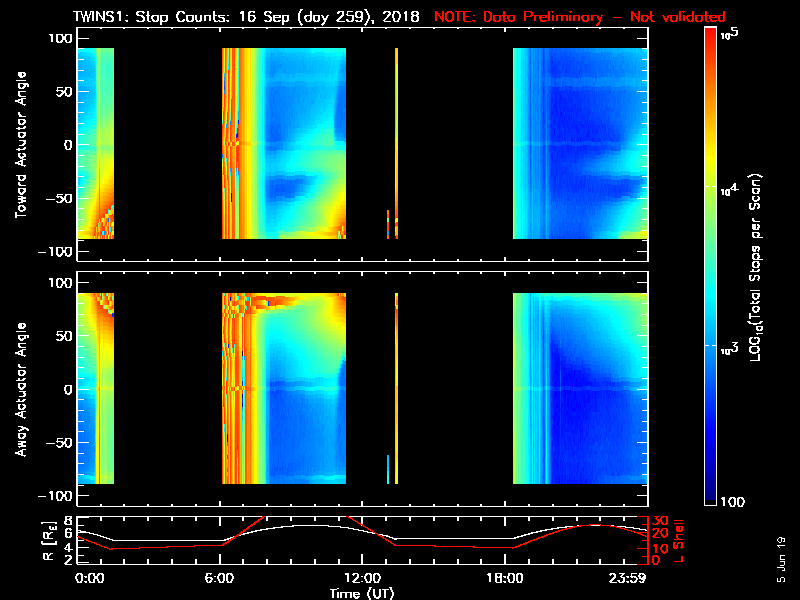Click the red Data Preliminary note text
800x600 pixels.
[x=580, y=17]
